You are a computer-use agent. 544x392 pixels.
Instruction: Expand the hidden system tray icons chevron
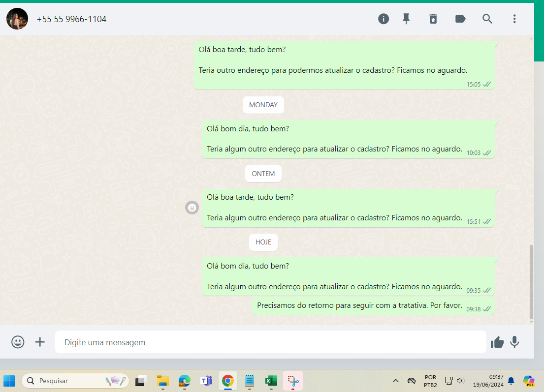(x=395, y=381)
